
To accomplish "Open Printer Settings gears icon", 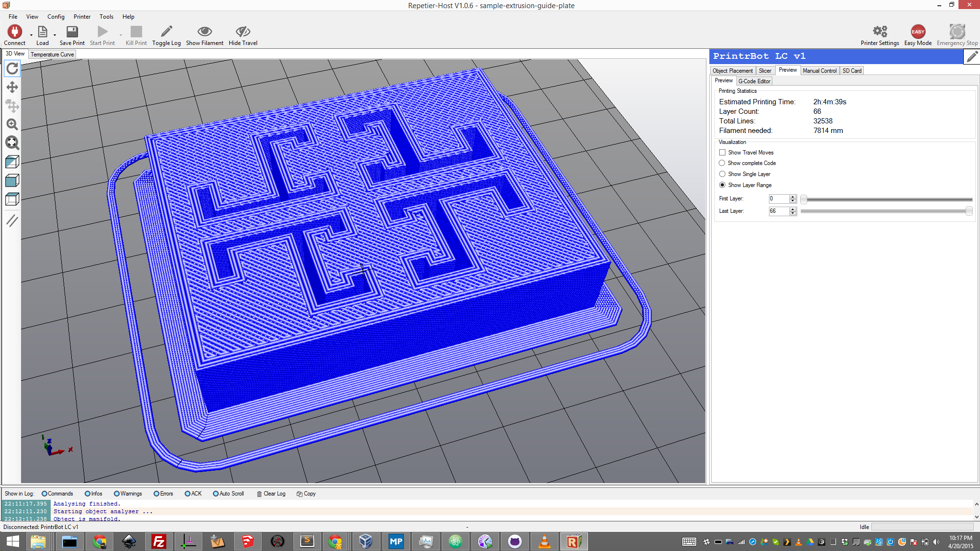I will tap(880, 32).
